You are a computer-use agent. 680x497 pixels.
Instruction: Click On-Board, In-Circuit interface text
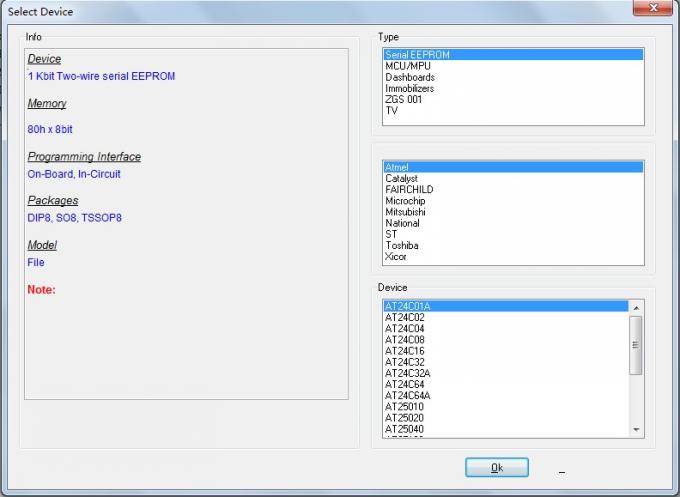click(x=74, y=174)
